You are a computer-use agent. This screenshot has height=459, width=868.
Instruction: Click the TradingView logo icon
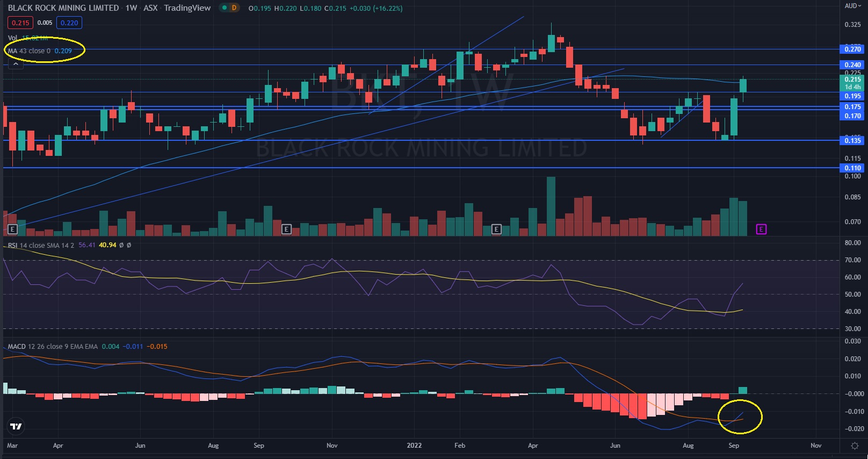click(x=17, y=426)
